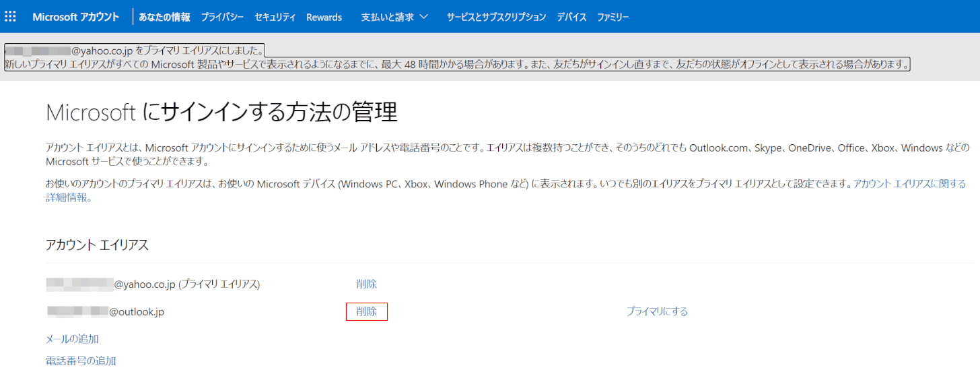Screen dimensions: 980x374
Task: Expand the 支払いと請求 dropdown
Action: (394, 17)
